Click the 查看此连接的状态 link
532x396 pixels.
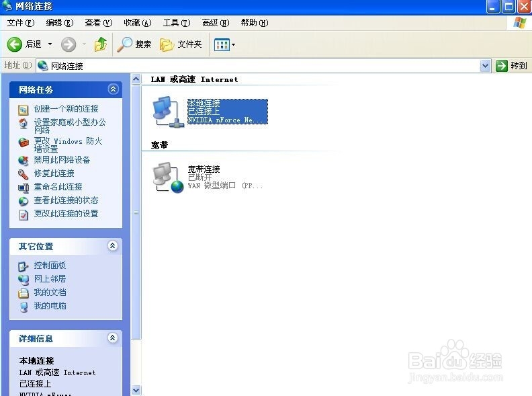click(66, 200)
